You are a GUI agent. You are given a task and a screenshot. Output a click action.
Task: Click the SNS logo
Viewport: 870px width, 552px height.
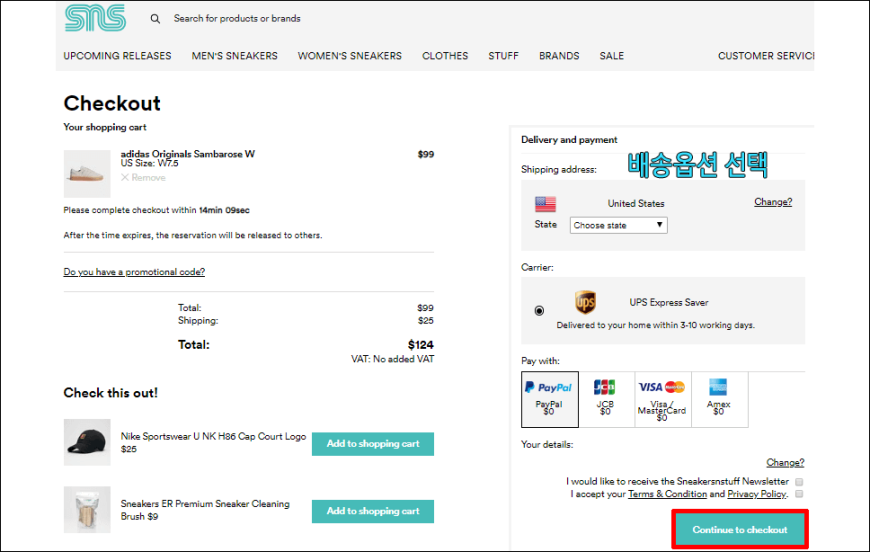click(95, 18)
